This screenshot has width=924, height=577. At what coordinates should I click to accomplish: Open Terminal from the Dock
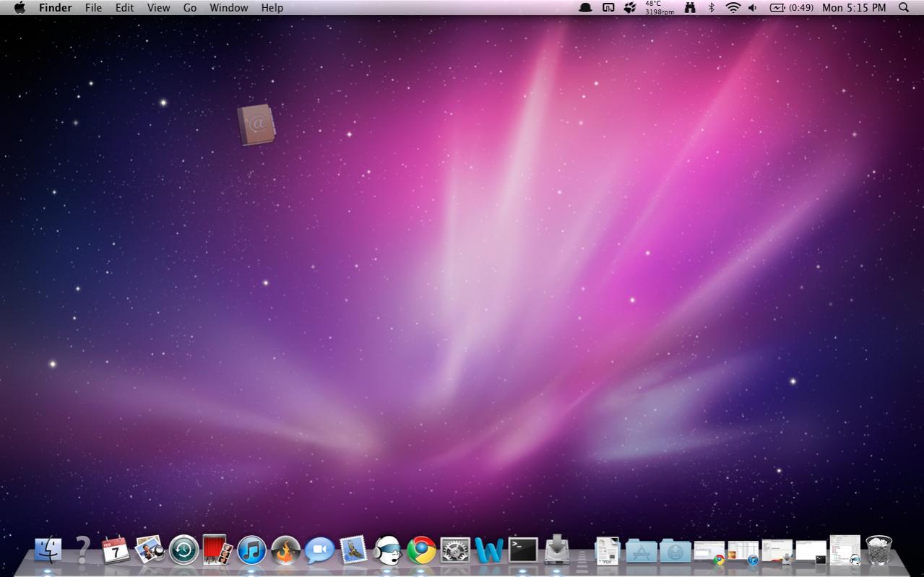point(523,550)
